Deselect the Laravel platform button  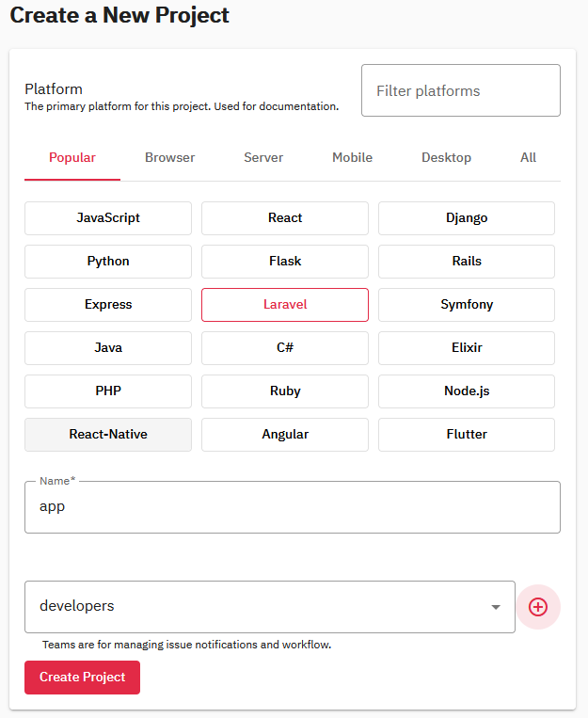pos(285,305)
